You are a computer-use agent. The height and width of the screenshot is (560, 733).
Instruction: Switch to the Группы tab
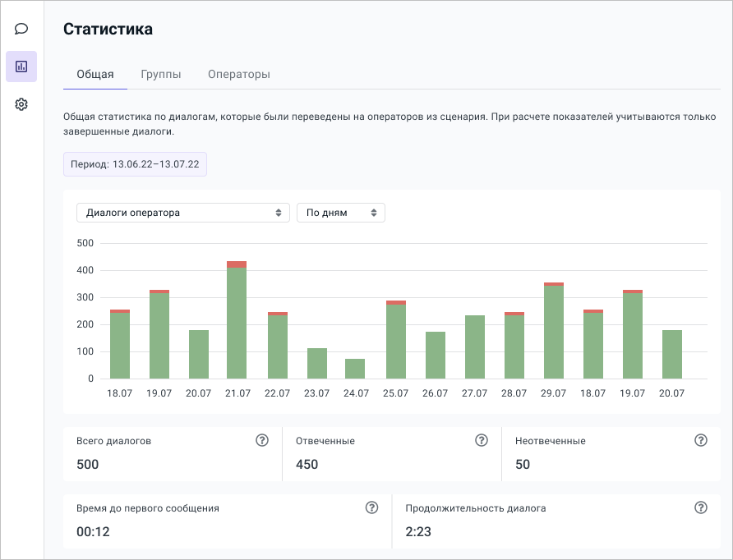point(161,74)
